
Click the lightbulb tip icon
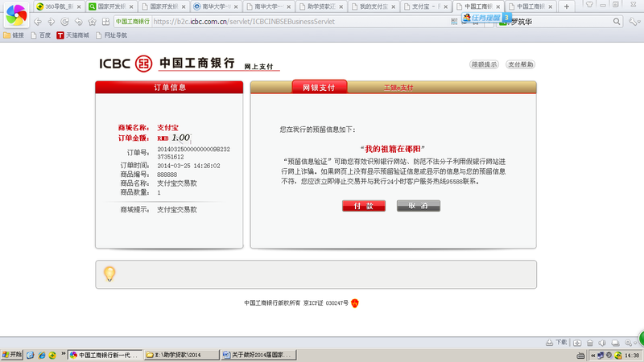click(109, 274)
